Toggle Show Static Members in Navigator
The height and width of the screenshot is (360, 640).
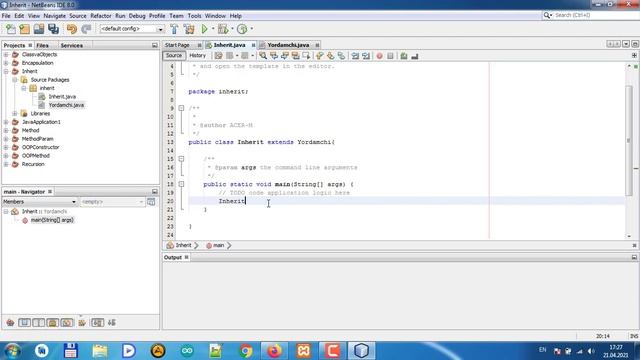[39, 323]
